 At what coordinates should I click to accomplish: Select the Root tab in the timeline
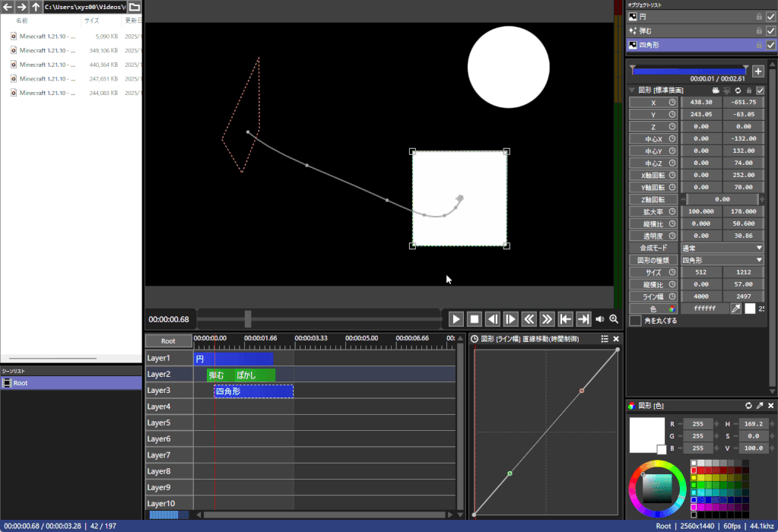(168, 340)
